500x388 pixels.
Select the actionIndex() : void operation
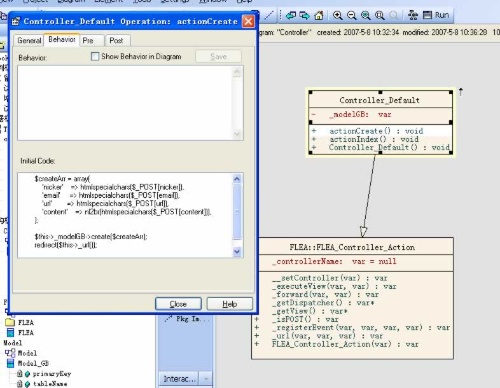pyautogui.click(x=374, y=139)
